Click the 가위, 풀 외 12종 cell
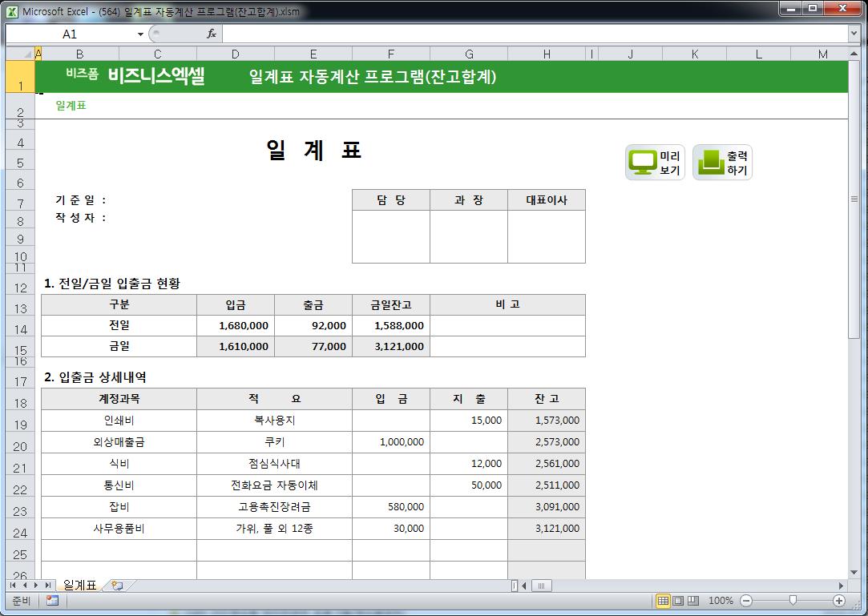The height and width of the screenshot is (616, 868). click(275, 529)
